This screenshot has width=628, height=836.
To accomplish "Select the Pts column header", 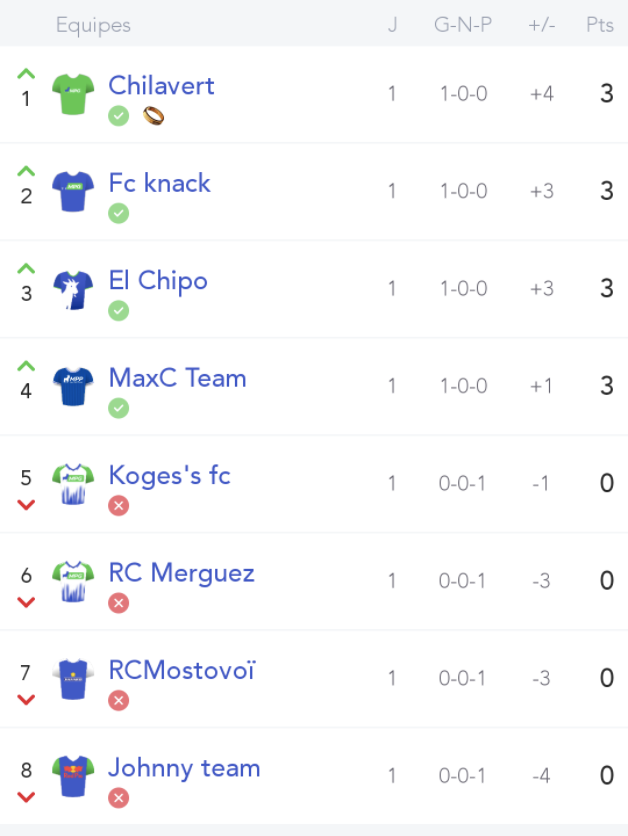I will (600, 25).
